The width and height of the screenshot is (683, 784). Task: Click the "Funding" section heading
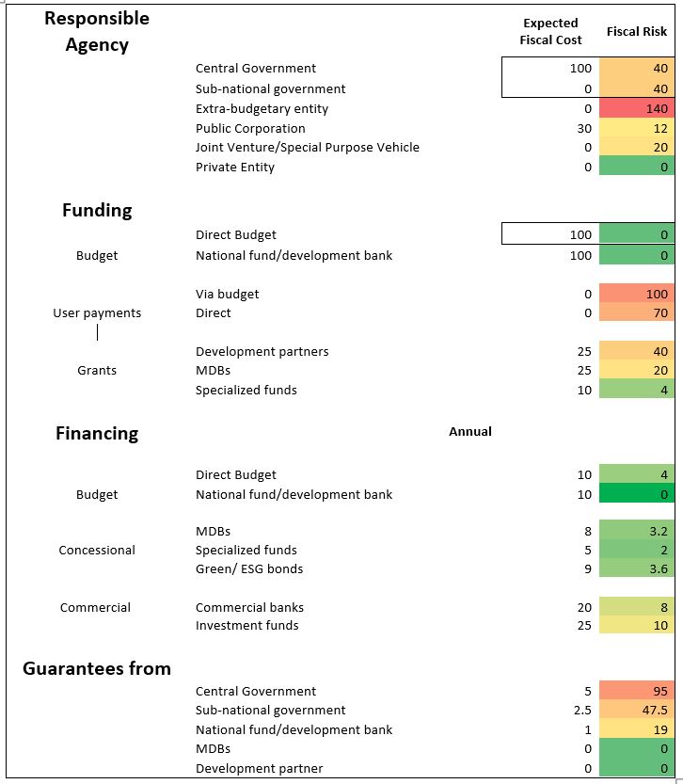tap(97, 210)
